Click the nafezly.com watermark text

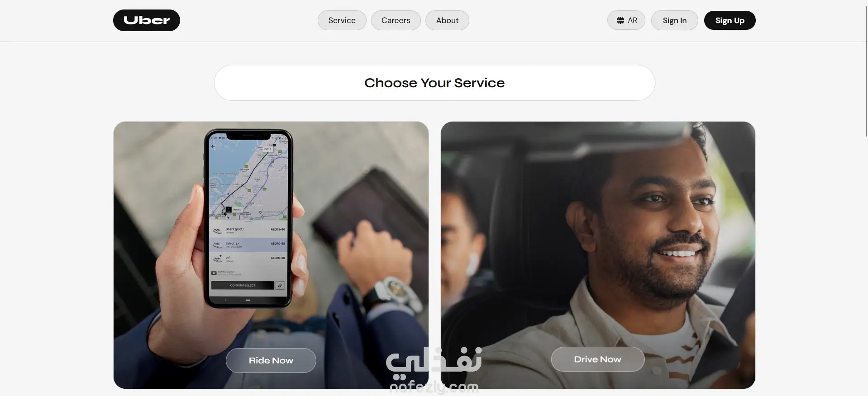click(434, 387)
